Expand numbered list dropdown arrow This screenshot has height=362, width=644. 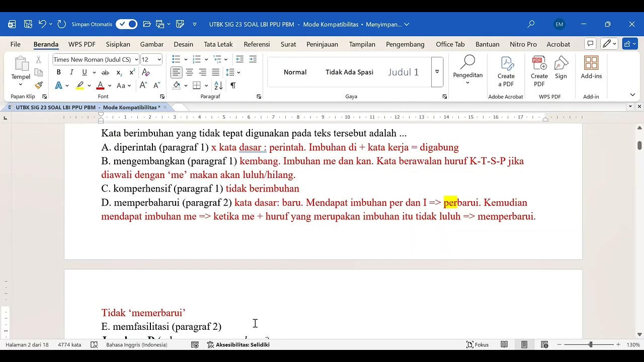(206, 59)
